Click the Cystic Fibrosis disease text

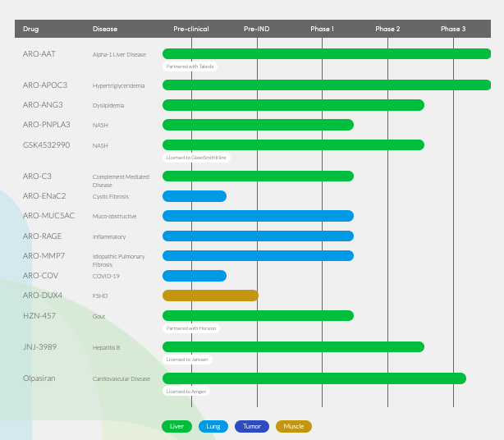(111, 196)
